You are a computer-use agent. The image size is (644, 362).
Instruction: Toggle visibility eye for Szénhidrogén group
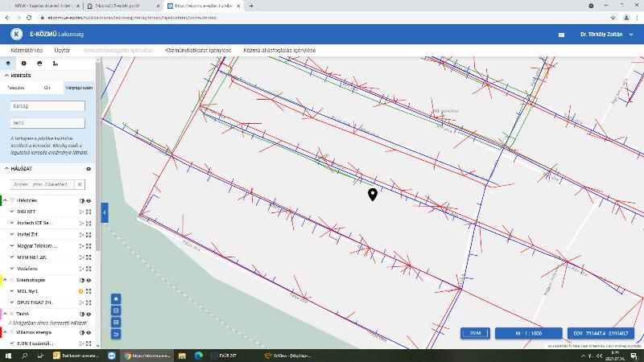point(89,280)
